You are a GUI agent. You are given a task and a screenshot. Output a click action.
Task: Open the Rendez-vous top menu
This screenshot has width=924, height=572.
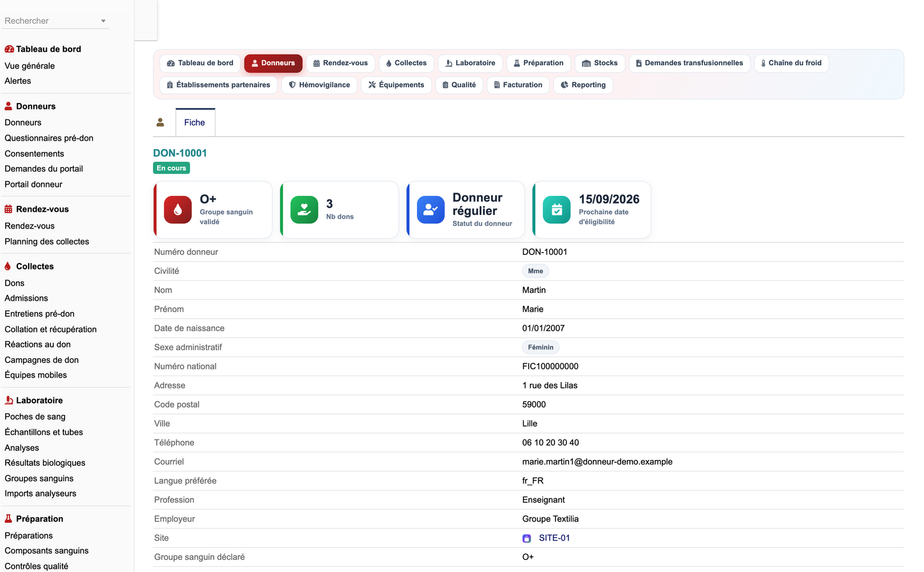(340, 63)
